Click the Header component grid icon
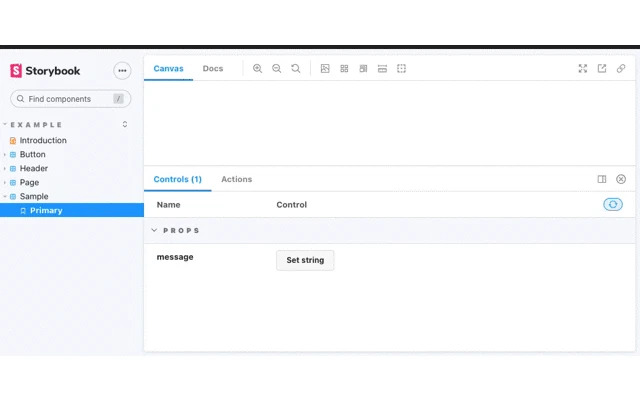The image size is (640, 400). coord(13,169)
